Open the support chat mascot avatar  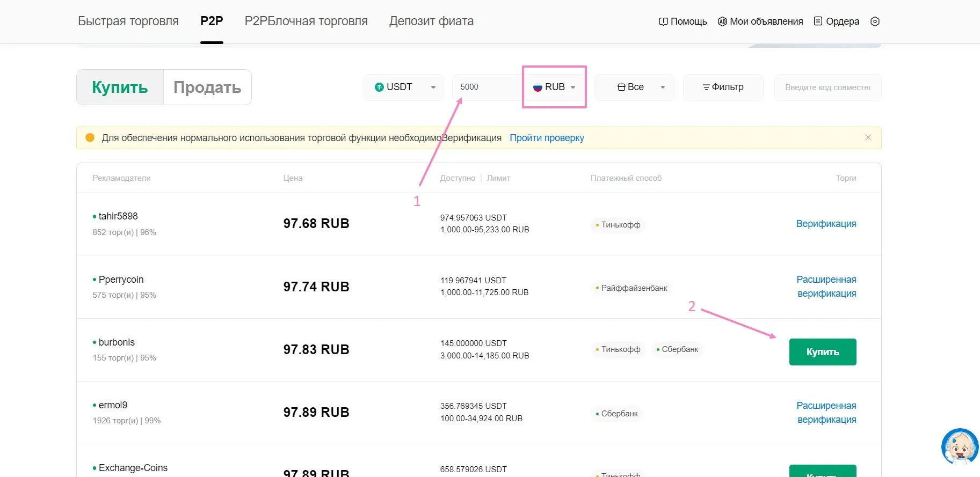960,447
